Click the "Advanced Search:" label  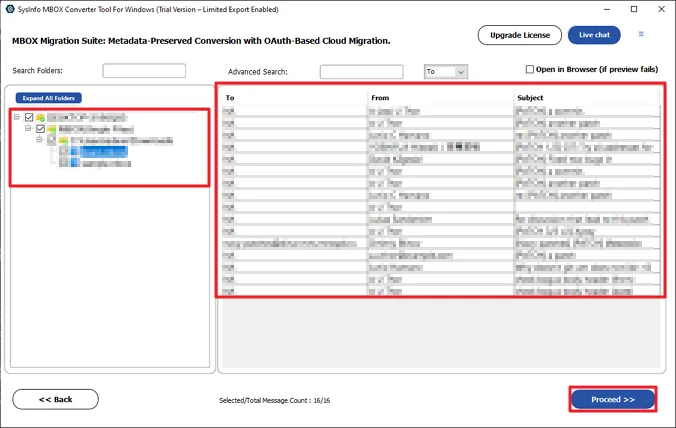(258, 72)
